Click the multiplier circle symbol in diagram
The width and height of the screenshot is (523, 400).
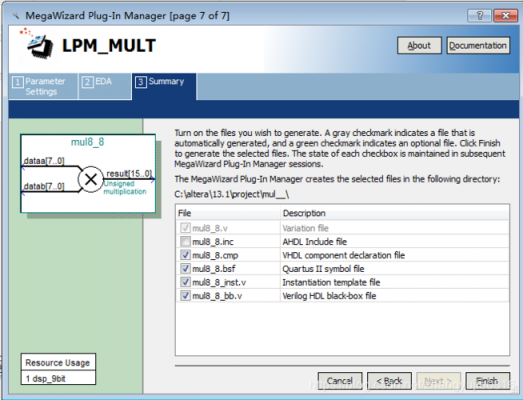click(91, 179)
